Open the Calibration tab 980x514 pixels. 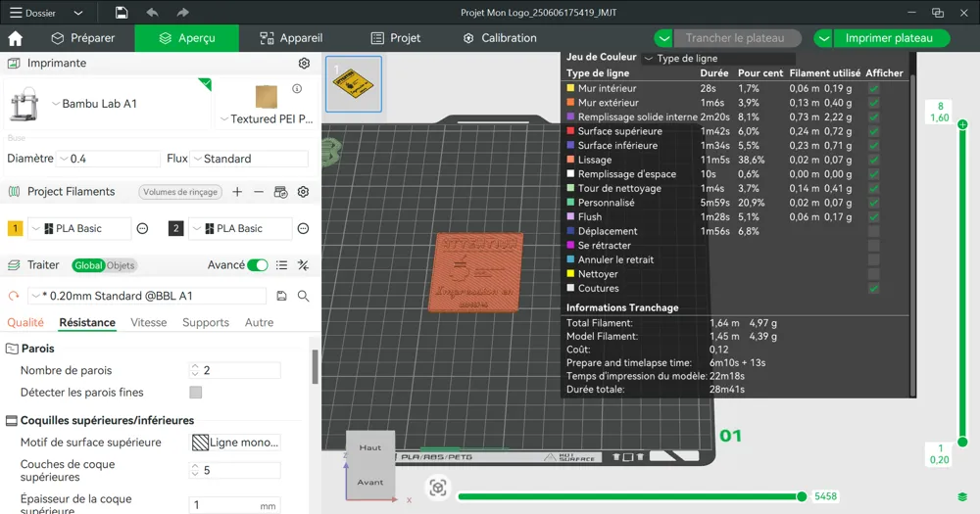point(500,38)
